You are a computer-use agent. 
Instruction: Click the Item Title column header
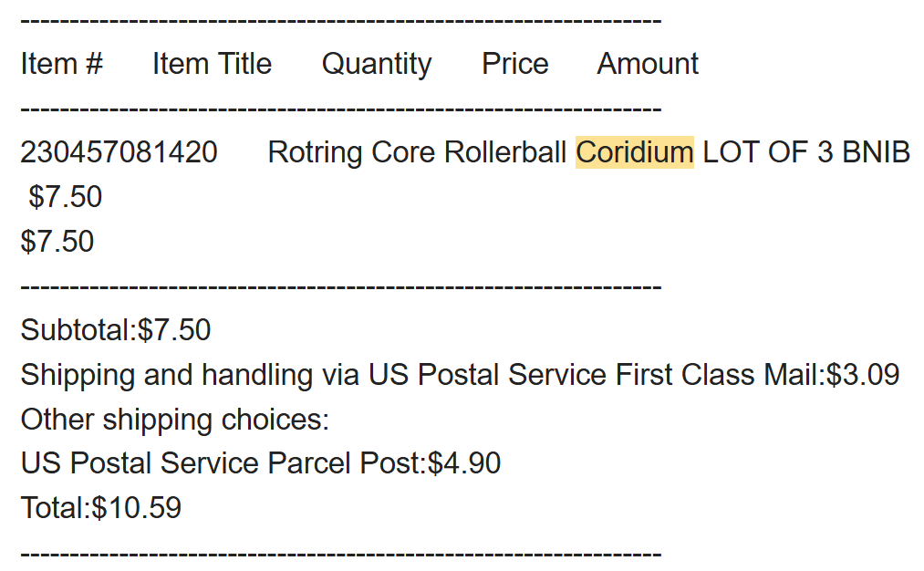click(212, 64)
